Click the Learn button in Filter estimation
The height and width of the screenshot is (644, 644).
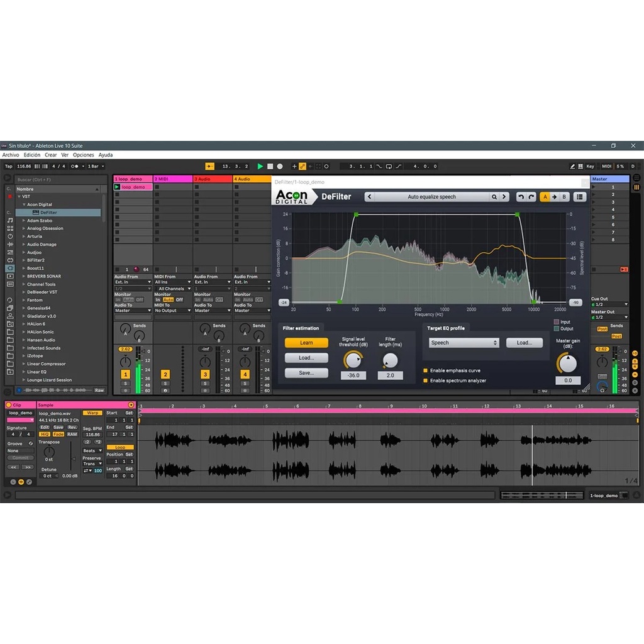(x=306, y=343)
